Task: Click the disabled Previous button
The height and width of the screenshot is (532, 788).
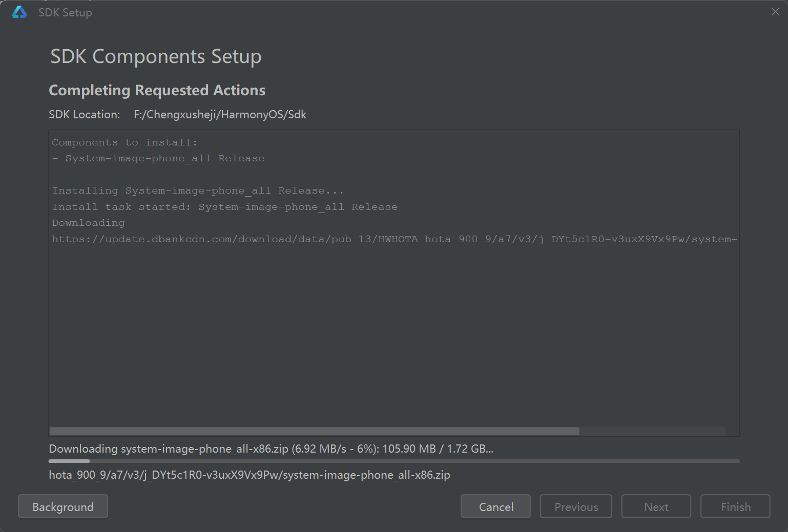Action: click(x=576, y=506)
